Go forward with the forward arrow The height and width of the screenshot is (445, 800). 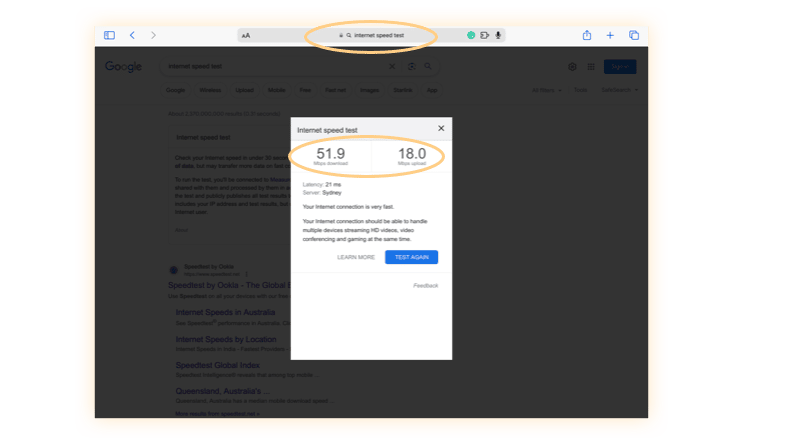click(153, 35)
